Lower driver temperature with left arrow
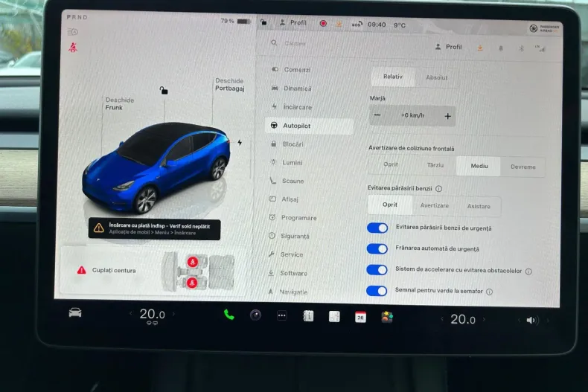 pos(131,313)
